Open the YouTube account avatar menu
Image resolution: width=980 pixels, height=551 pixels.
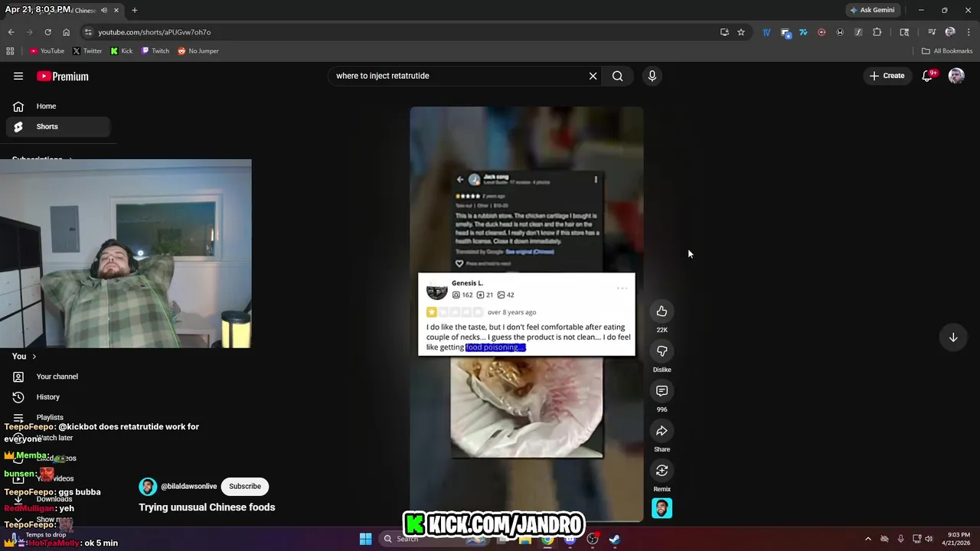(x=956, y=76)
